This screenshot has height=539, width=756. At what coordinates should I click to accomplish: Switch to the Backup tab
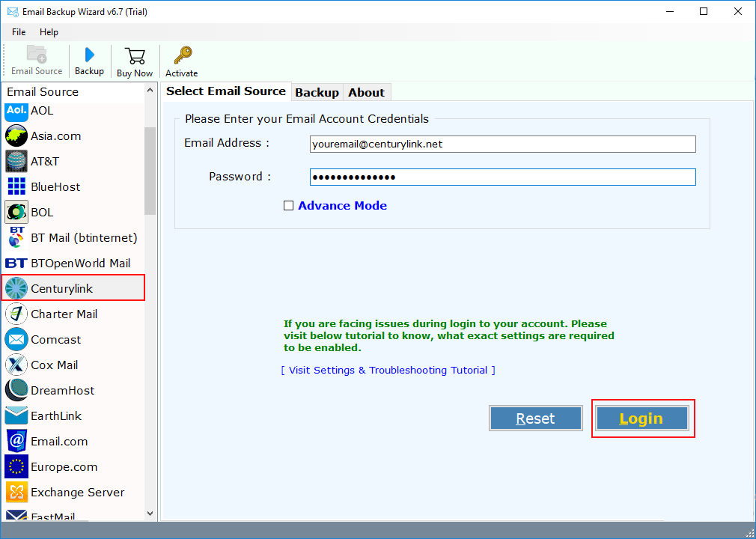[317, 93]
